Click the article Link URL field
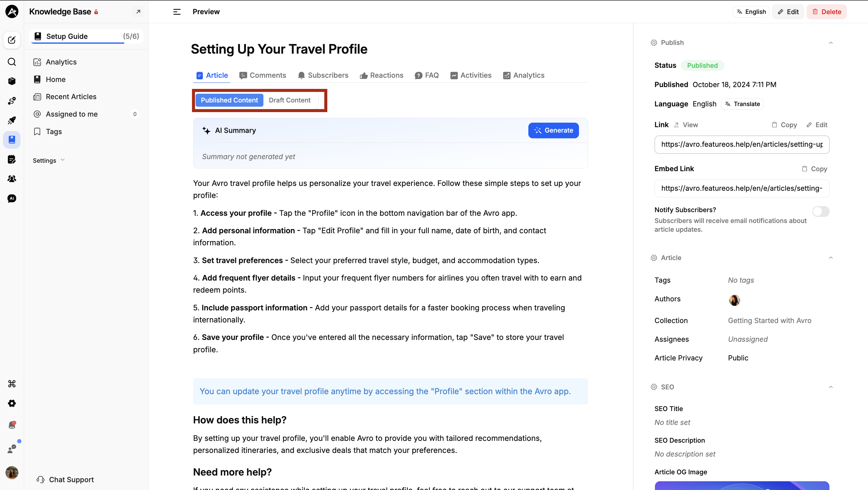This screenshot has height=490, width=868. coord(742,144)
